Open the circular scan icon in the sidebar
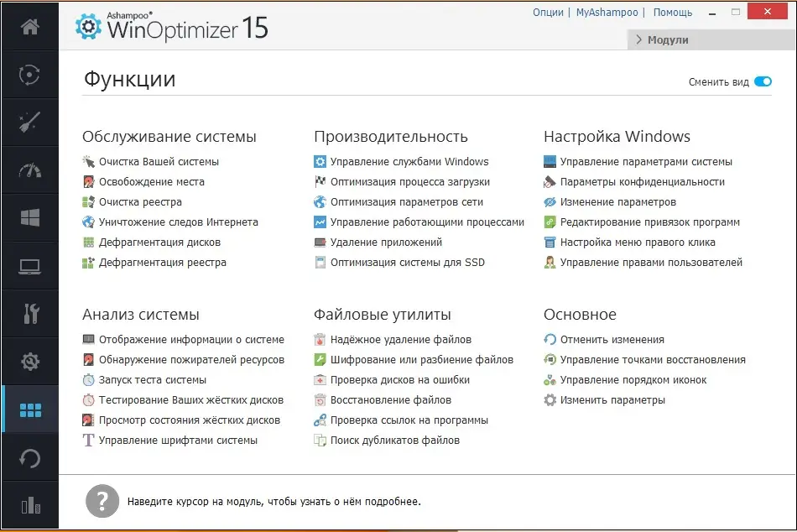The image size is (797, 532). [x=29, y=75]
